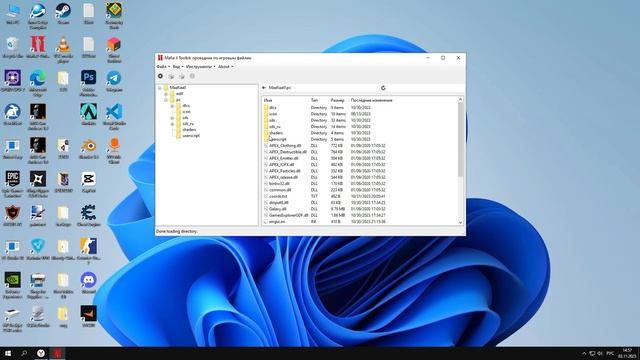Select the shaders folder in tree
This screenshot has width=640, height=360.
tap(189, 129)
